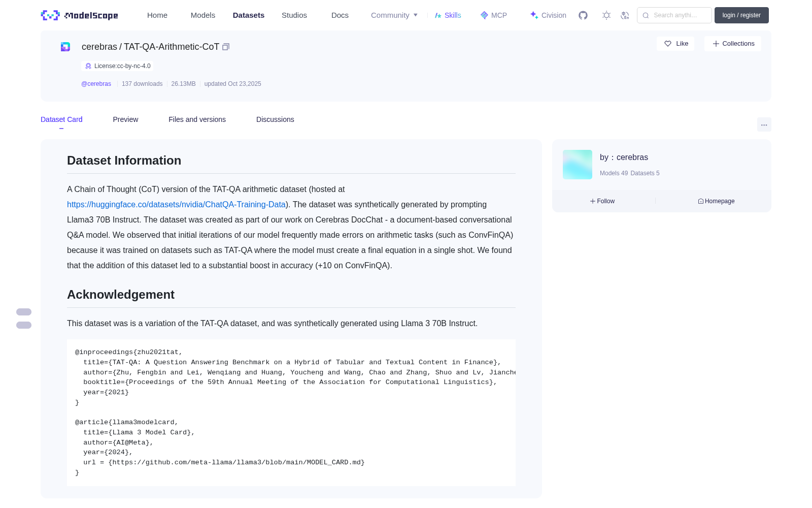Screen dimensions: 812x508
Task: Copy dataset name using copy icon
Action: point(226,47)
